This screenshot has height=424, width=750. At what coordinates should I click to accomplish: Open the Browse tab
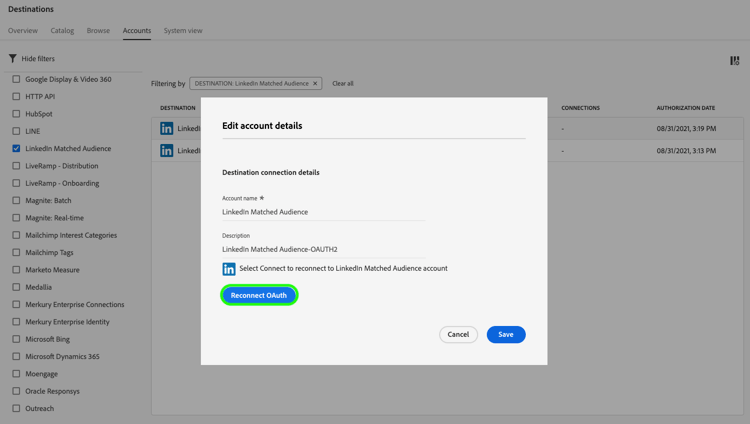(98, 31)
